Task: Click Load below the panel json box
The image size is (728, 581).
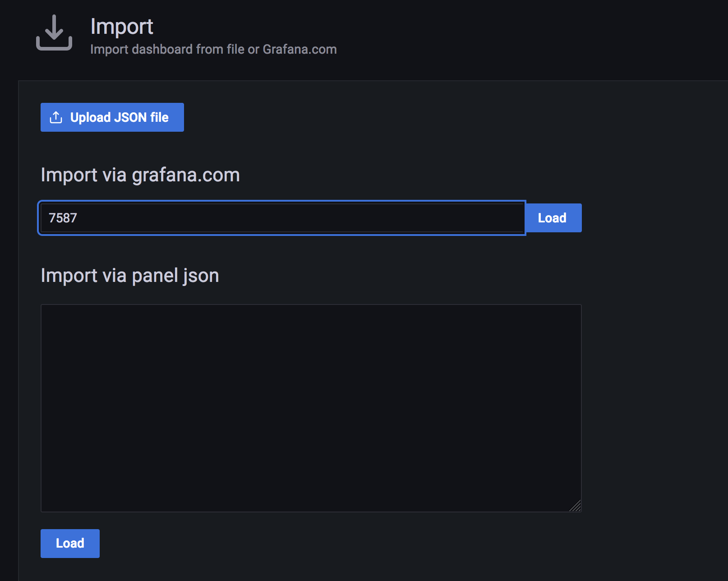Action: point(70,544)
